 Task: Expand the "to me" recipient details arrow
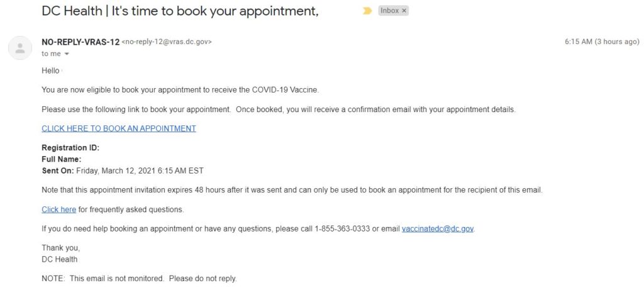point(67,54)
